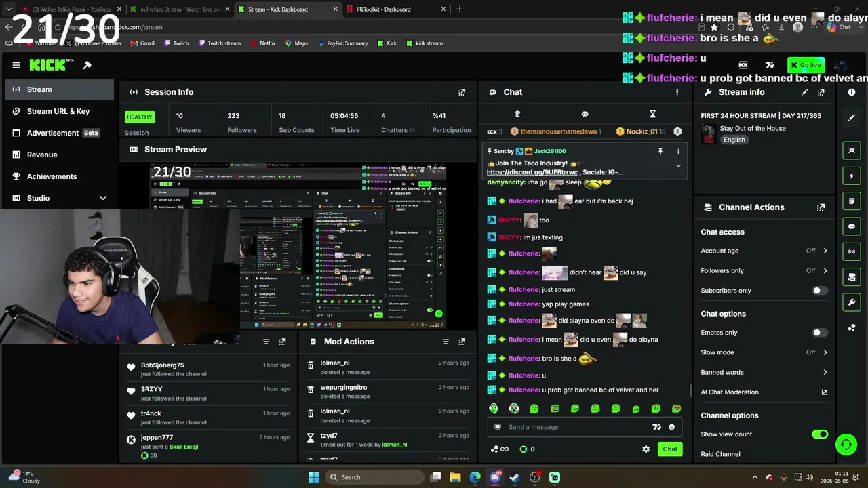Toggle Emotes only chat switch

pos(820,333)
